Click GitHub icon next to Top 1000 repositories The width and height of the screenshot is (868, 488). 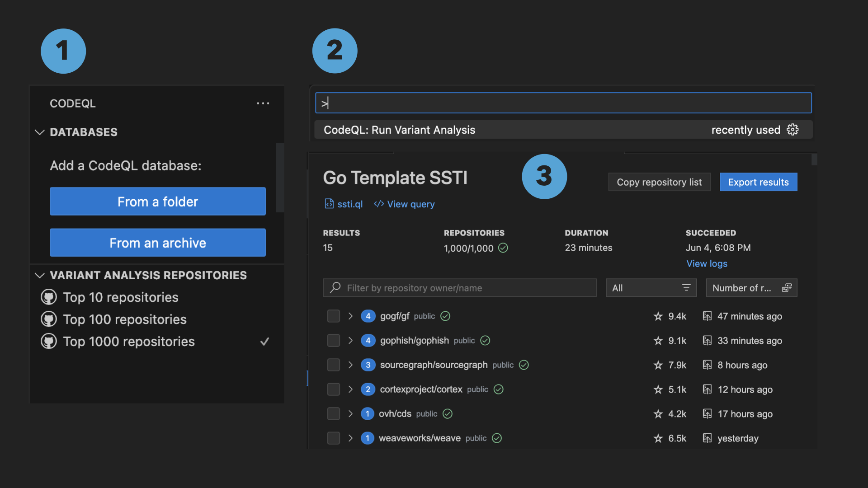49,342
